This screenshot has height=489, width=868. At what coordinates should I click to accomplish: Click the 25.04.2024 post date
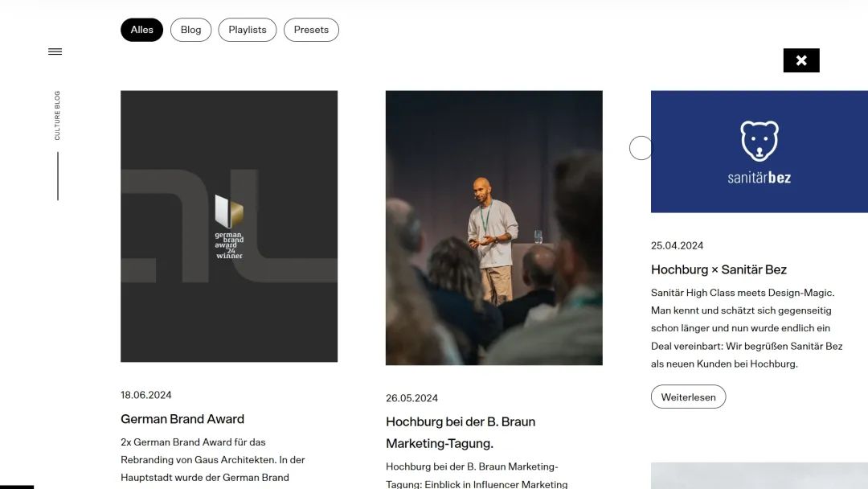[677, 245]
